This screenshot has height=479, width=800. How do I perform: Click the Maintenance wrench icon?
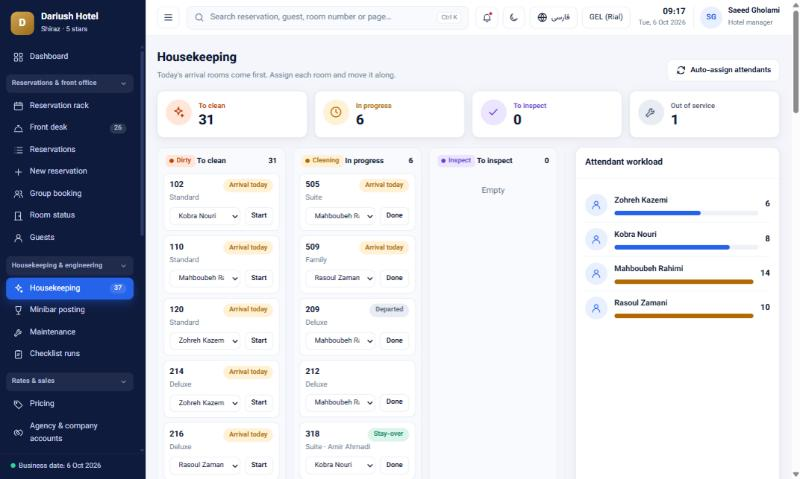click(18, 332)
